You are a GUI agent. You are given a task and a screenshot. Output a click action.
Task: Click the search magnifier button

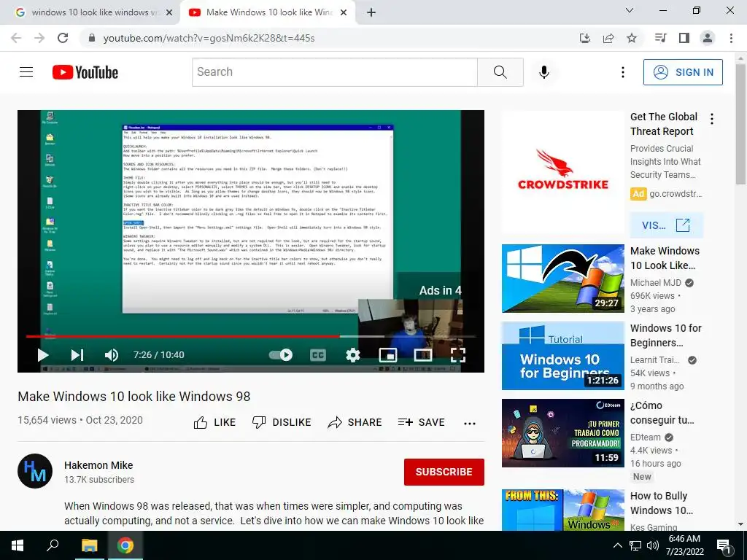point(500,72)
